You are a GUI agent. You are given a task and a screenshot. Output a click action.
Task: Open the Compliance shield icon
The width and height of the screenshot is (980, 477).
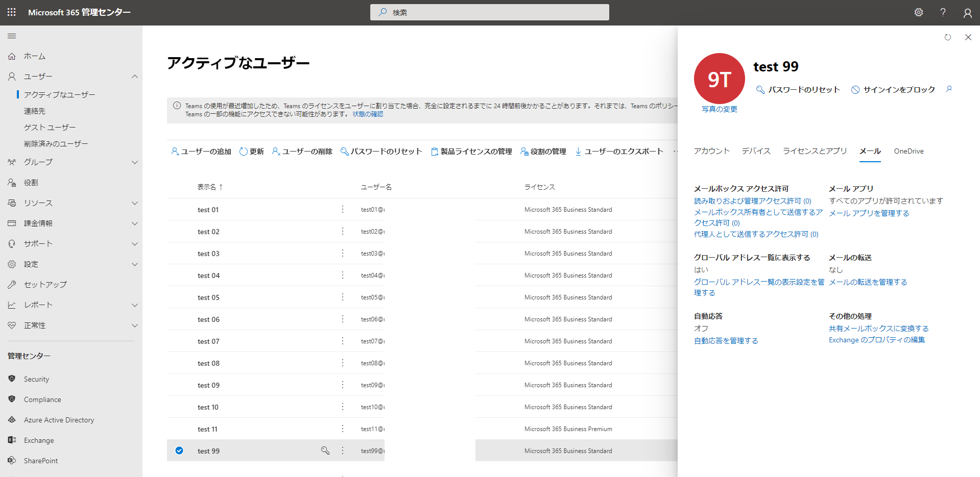click(12, 399)
